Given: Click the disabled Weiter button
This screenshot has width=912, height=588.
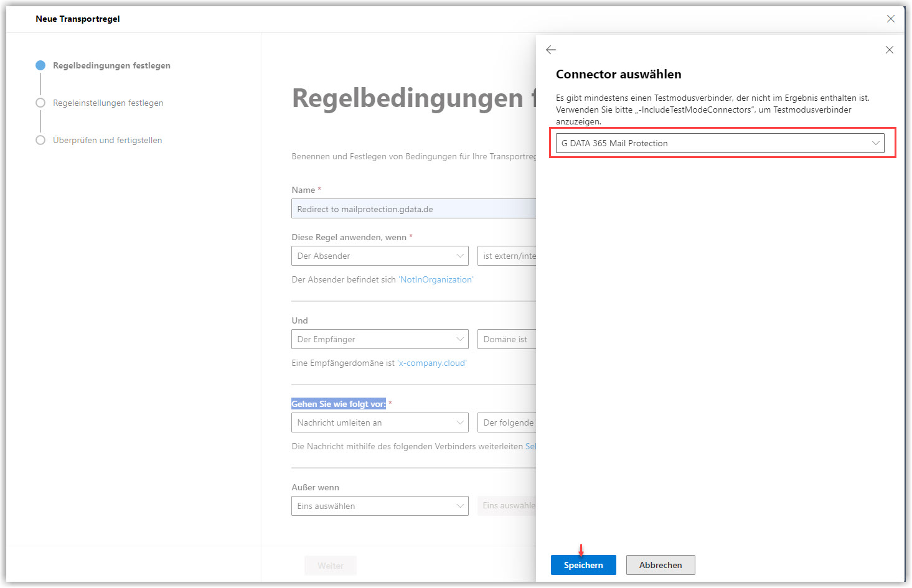Looking at the screenshot, I should [331, 566].
